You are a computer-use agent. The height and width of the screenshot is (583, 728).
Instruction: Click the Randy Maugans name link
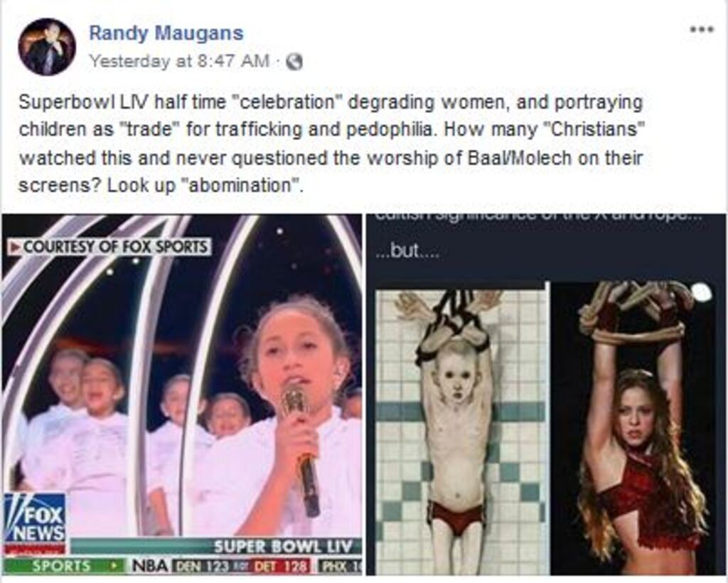click(x=166, y=33)
